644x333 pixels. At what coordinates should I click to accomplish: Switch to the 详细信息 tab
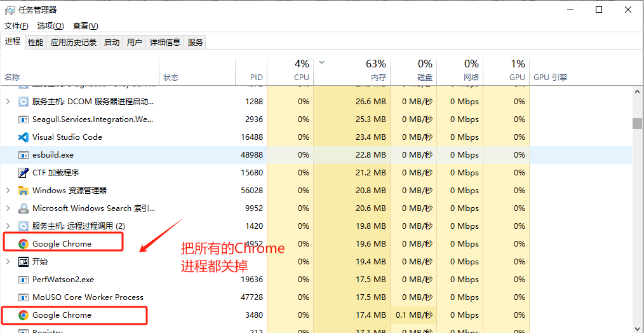click(165, 42)
